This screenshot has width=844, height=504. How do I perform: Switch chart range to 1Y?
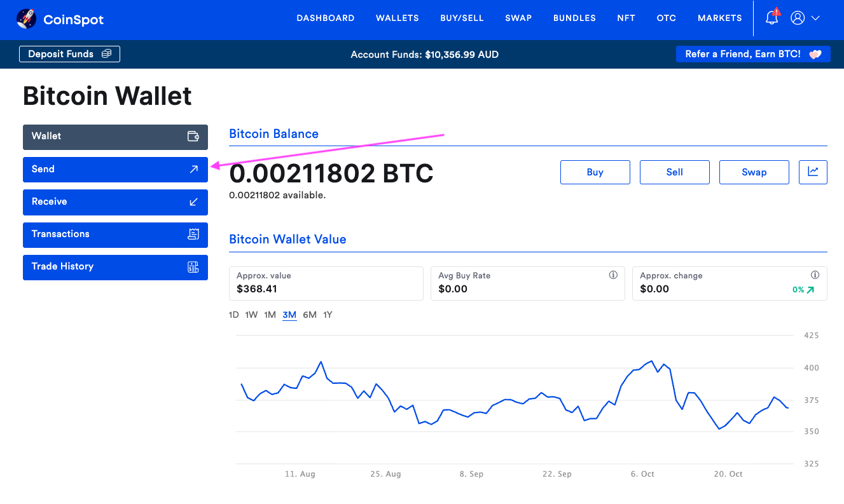coord(328,315)
